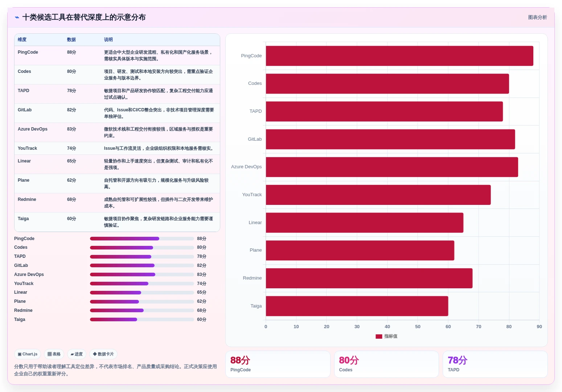Click the 62分 value beside the Plane progress bar

202,301
